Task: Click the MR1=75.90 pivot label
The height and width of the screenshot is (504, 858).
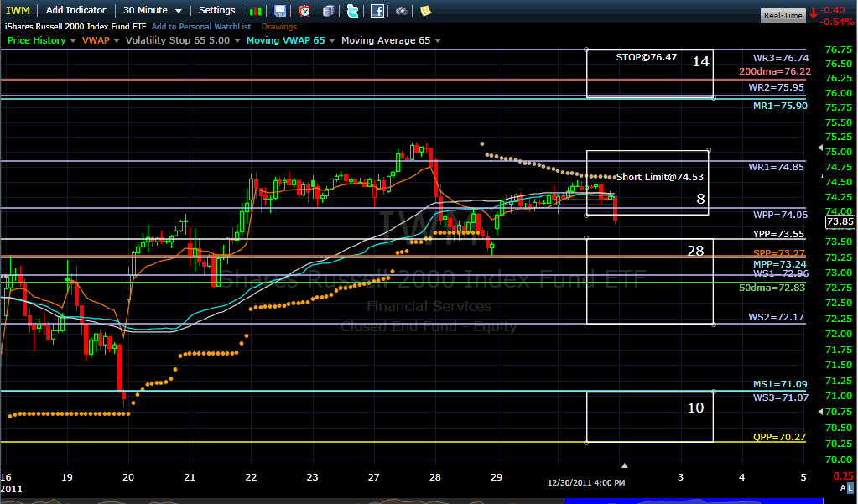Action: (780, 106)
